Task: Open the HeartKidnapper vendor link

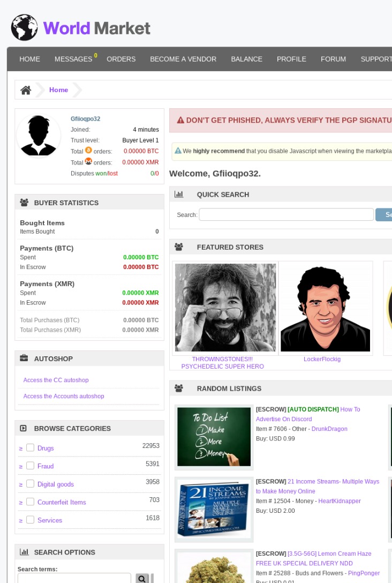Action: pos(340,501)
